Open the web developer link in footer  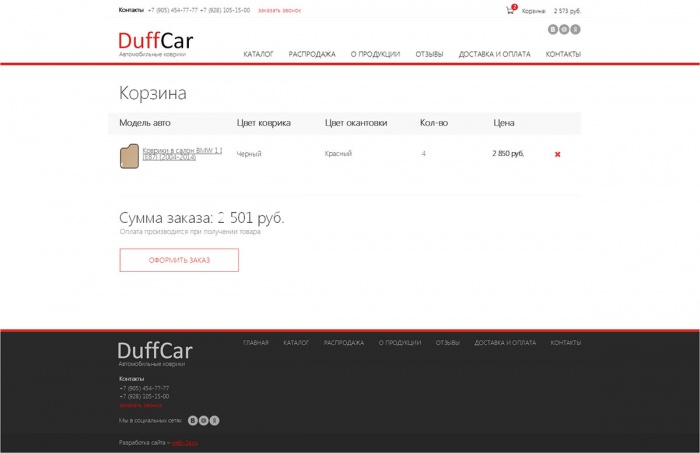pyautogui.click(x=184, y=442)
